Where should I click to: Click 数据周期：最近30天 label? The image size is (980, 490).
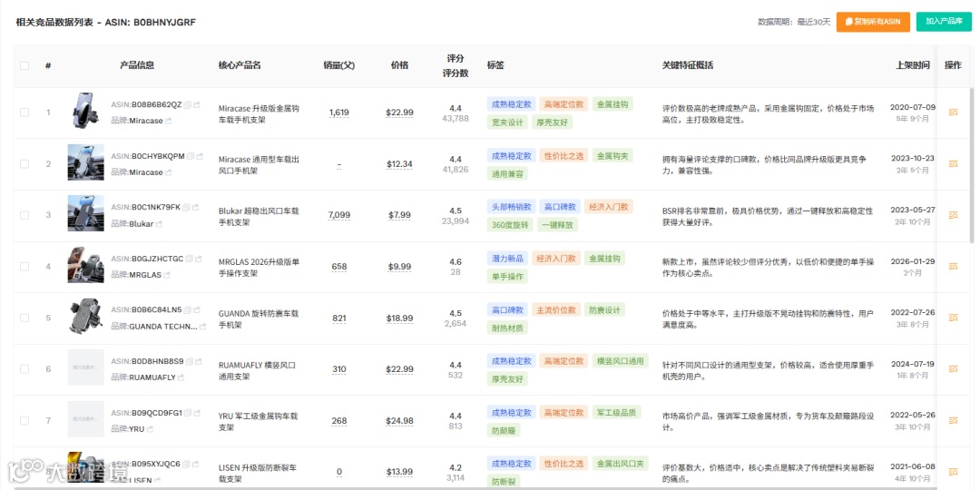pos(794,22)
